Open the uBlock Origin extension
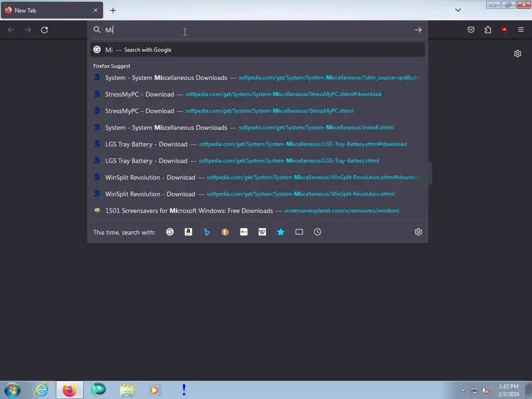 pyautogui.click(x=504, y=30)
